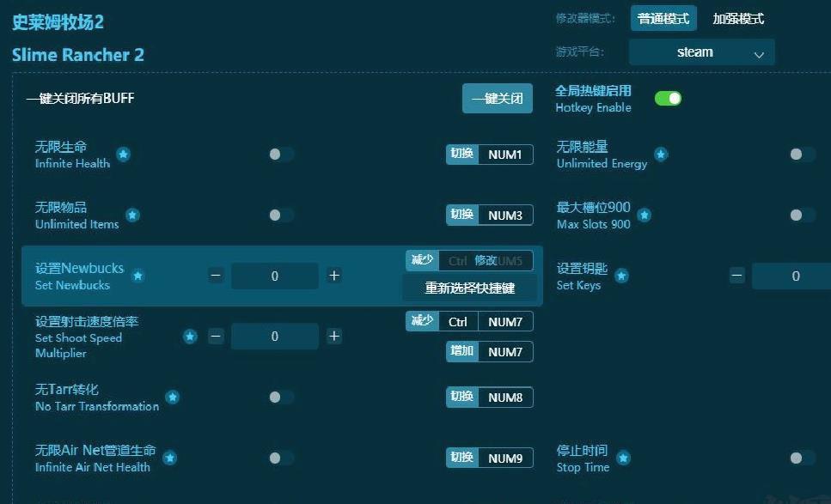Click the 减少 Ctrl hotkey for Set Newbucks
The image size is (831, 504).
(x=469, y=260)
